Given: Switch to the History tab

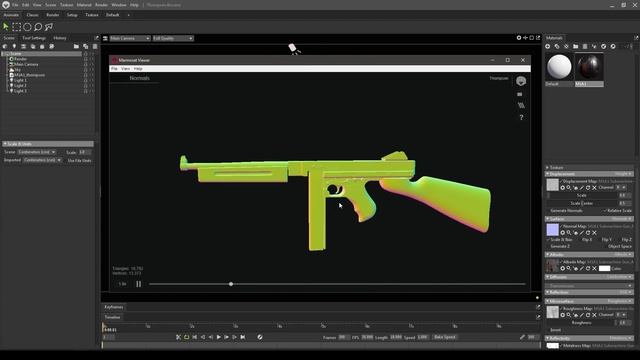Looking at the screenshot, I should [x=60, y=38].
